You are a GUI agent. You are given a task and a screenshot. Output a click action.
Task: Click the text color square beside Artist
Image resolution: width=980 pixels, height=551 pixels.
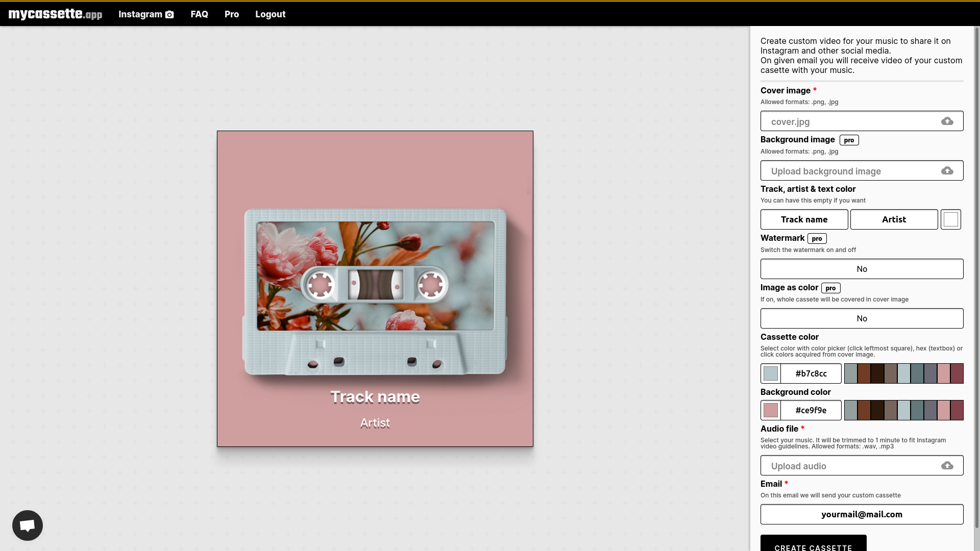950,219
